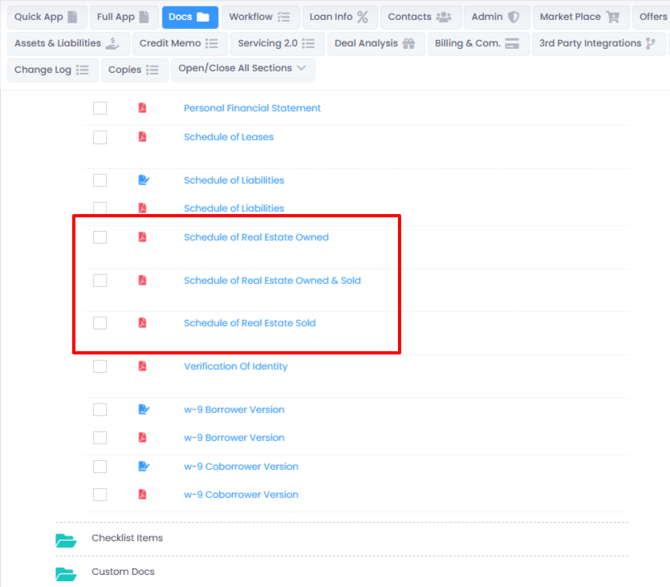Open the Checklist Items folder icon
This screenshot has width=670, height=587.
(66, 540)
